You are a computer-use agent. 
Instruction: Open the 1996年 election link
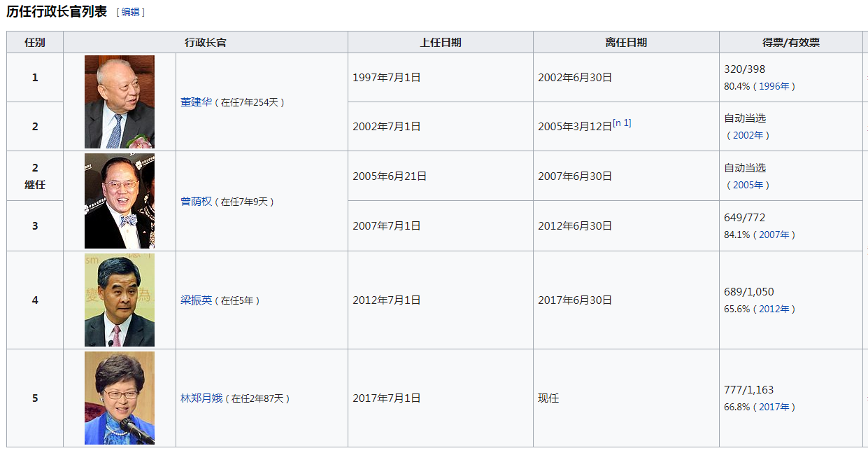(774, 87)
